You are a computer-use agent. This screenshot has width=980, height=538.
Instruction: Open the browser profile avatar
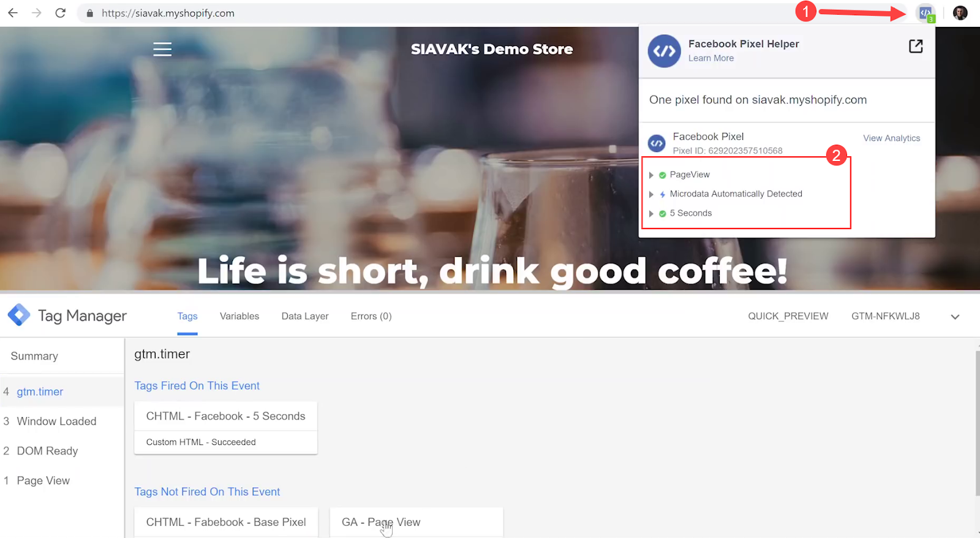960,13
